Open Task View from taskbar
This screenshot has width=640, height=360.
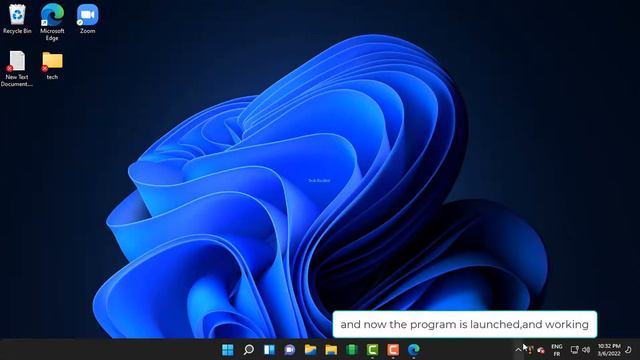point(269,350)
